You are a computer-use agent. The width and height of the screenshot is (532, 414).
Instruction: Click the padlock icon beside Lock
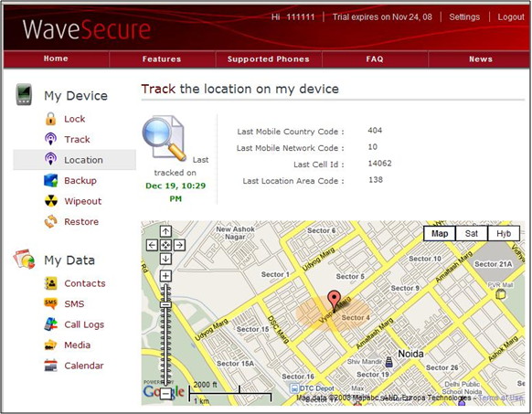coord(50,119)
